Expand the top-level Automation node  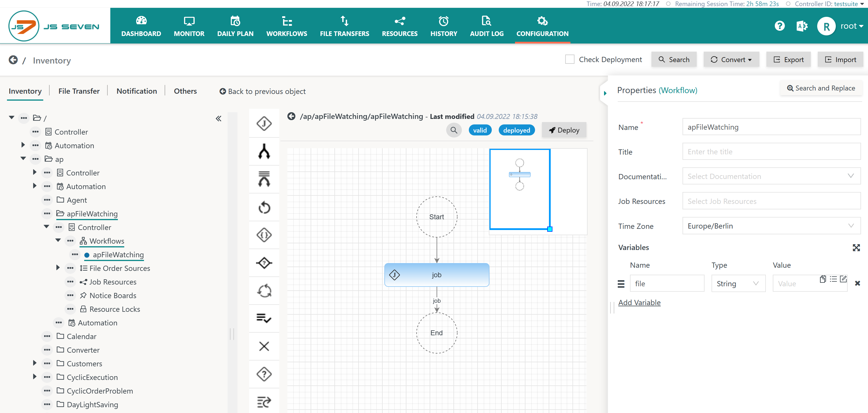(x=23, y=145)
